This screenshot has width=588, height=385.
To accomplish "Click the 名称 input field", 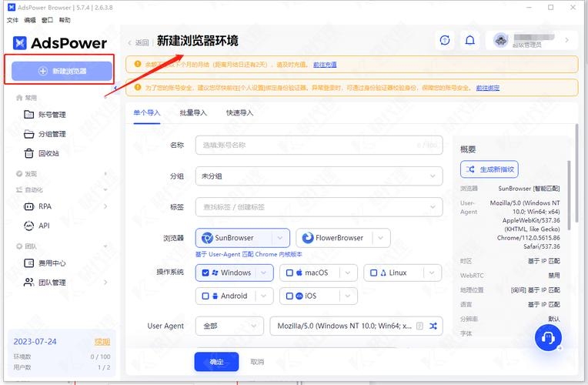I will tap(319, 146).
